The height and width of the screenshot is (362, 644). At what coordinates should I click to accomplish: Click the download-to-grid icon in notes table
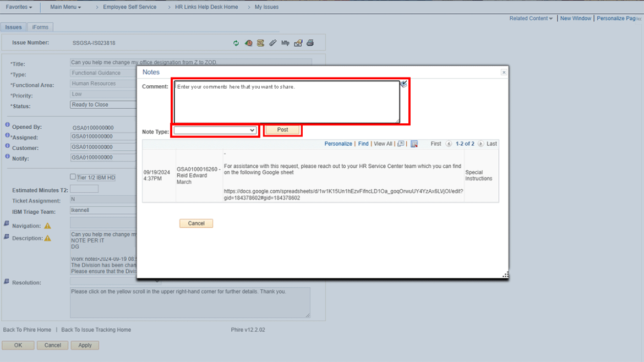click(x=414, y=144)
